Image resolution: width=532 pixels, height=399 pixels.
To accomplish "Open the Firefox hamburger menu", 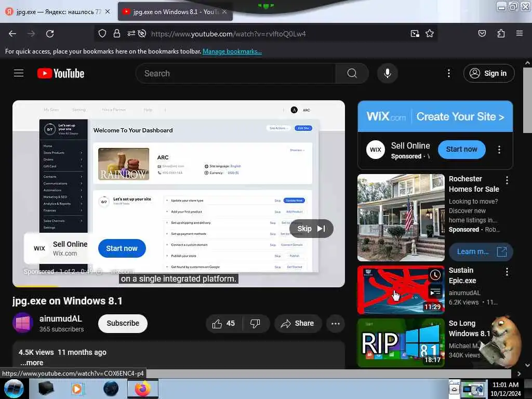I will point(519,33).
